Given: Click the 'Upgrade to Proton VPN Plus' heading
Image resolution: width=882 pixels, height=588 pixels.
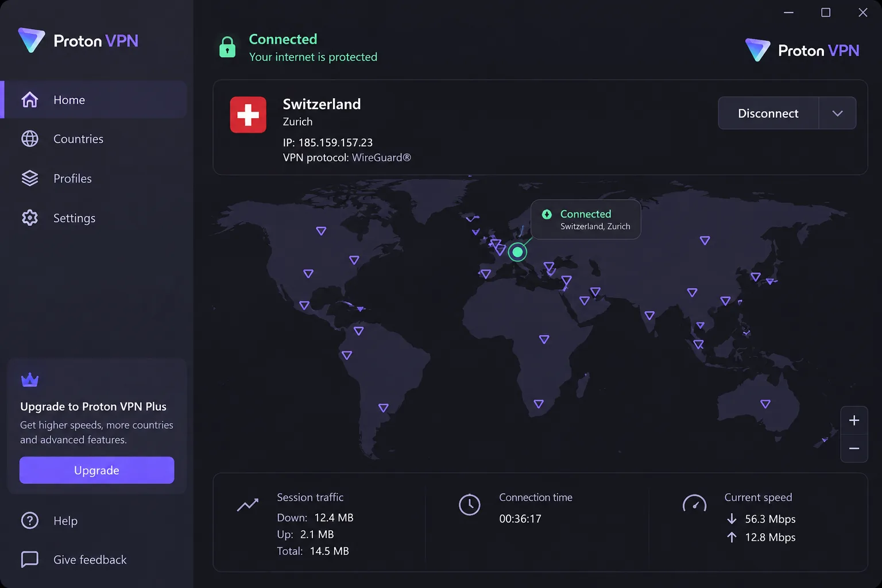Looking at the screenshot, I should 93,407.
